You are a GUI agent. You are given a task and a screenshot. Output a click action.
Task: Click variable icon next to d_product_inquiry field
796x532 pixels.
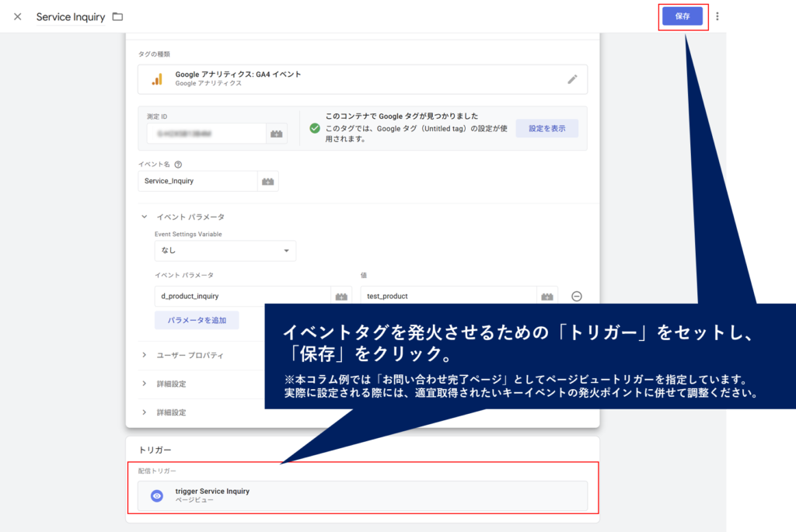[x=341, y=296]
